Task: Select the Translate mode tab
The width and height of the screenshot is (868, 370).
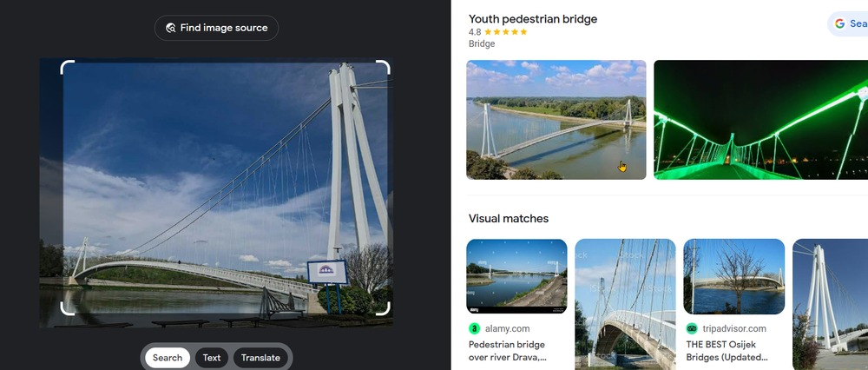Action: pyautogui.click(x=260, y=358)
